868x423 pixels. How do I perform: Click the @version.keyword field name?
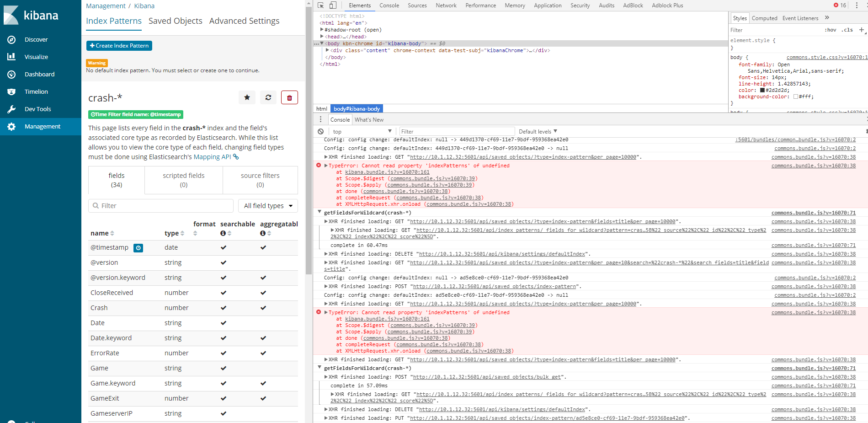(118, 278)
